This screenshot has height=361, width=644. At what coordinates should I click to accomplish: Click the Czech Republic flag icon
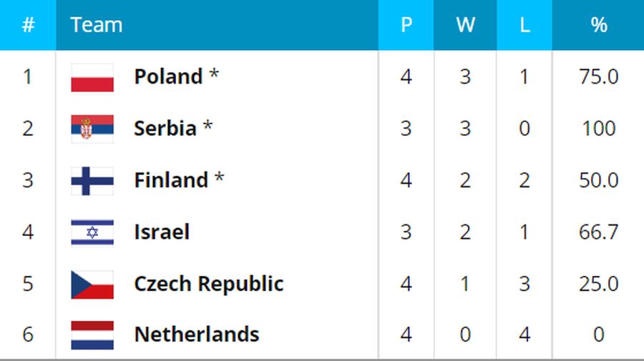point(92,285)
